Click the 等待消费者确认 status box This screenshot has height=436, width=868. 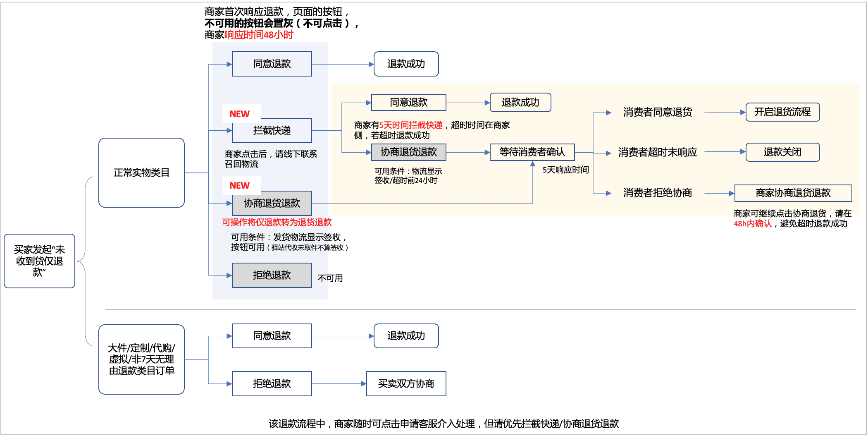coord(532,152)
